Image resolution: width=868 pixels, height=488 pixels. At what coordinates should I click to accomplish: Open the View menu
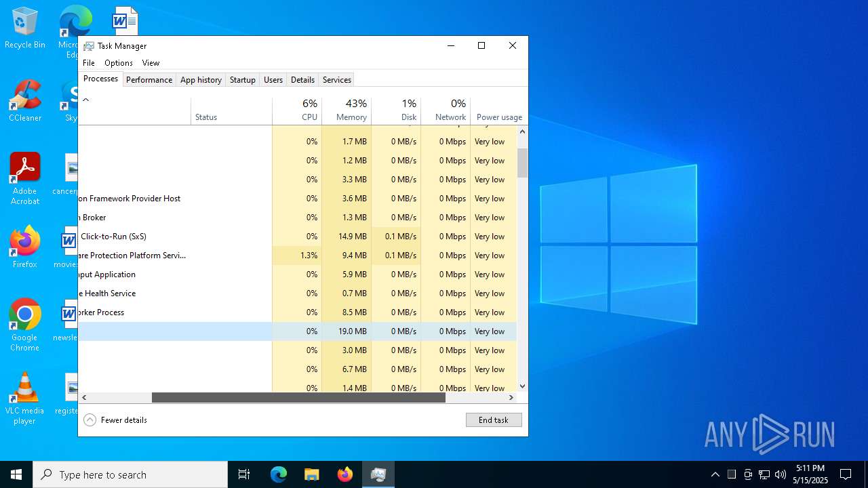[151, 63]
